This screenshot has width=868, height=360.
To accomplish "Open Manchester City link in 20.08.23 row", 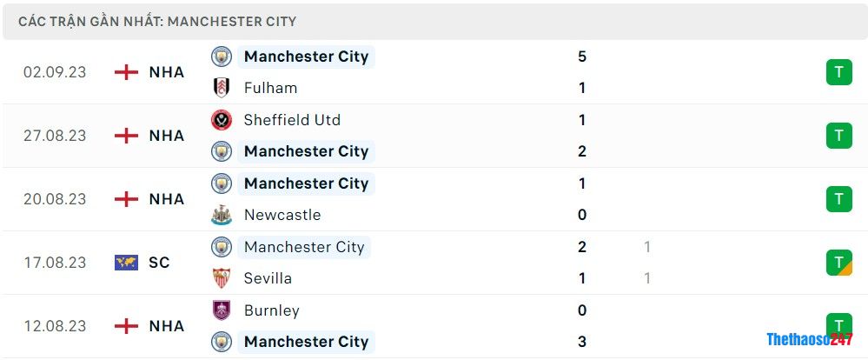I will tap(306, 183).
